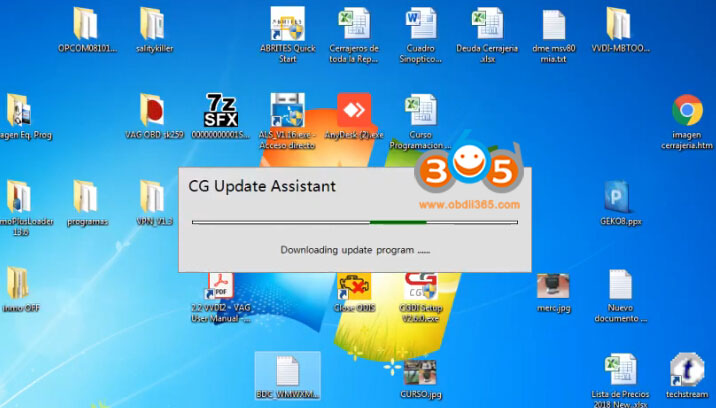Open the programas folder

86,197
